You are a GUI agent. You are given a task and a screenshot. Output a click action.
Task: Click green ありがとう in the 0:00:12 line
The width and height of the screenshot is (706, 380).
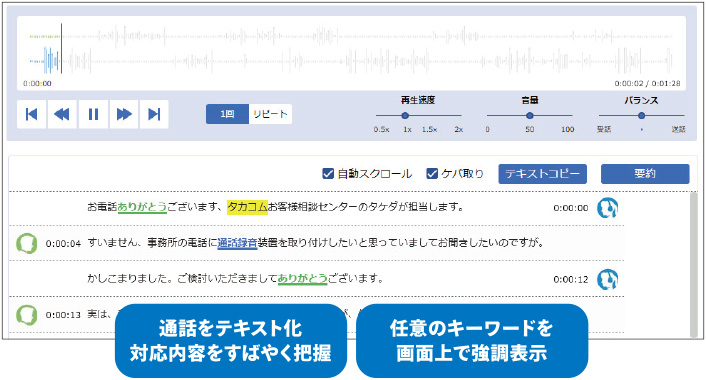(x=303, y=279)
